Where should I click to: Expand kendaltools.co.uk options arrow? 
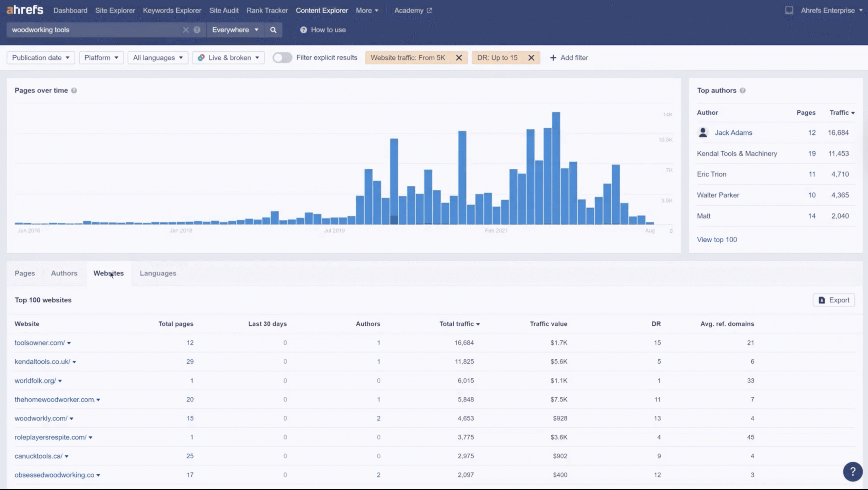pyautogui.click(x=74, y=362)
